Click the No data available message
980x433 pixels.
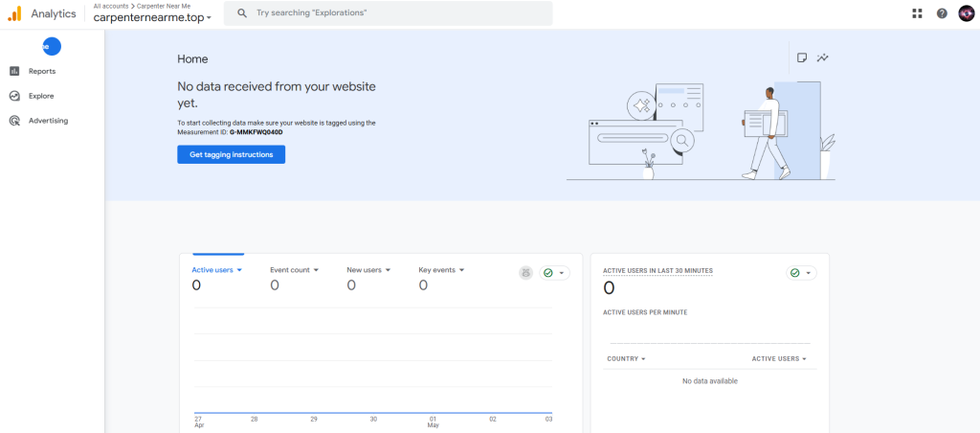(709, 381)
